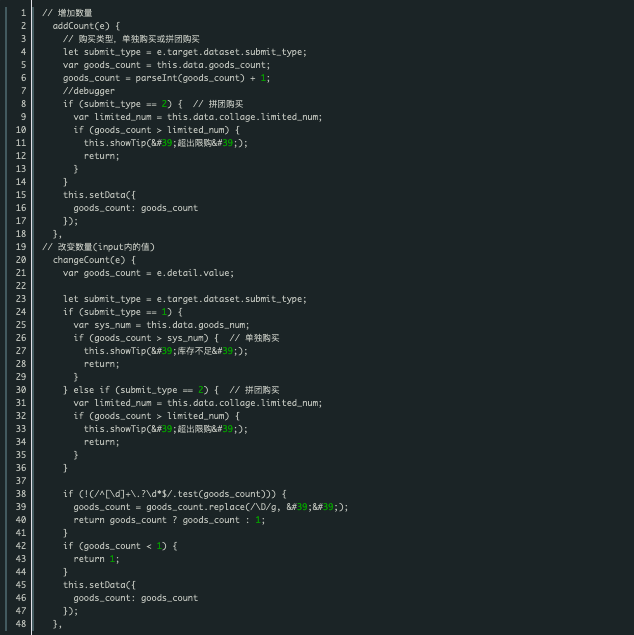Click var sys_num declaration line
Viewport: 634px width, 635px height.
coord(162,325)
